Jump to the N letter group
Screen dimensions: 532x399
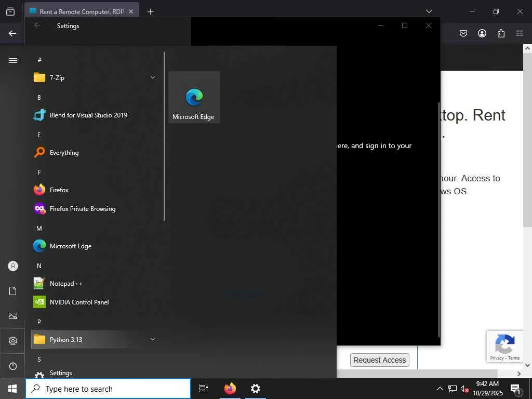[x=39, y=265]
